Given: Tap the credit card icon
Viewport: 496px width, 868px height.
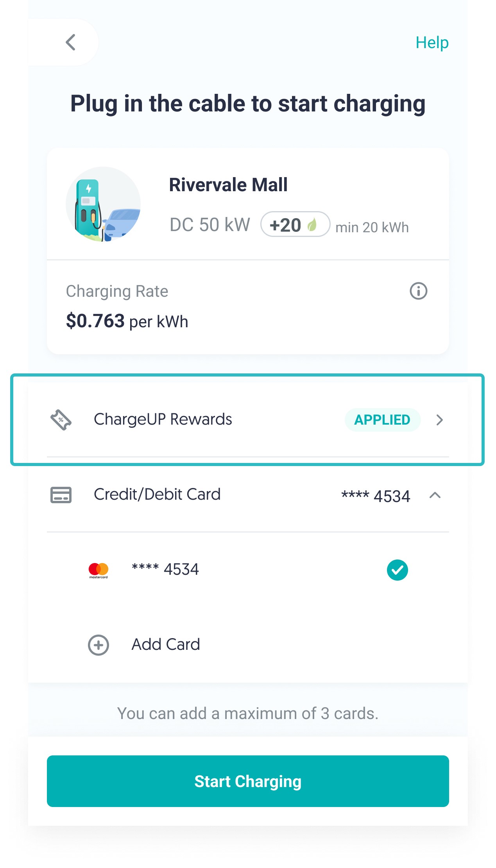Looking at the screenshot, I should tap(61, 495).
